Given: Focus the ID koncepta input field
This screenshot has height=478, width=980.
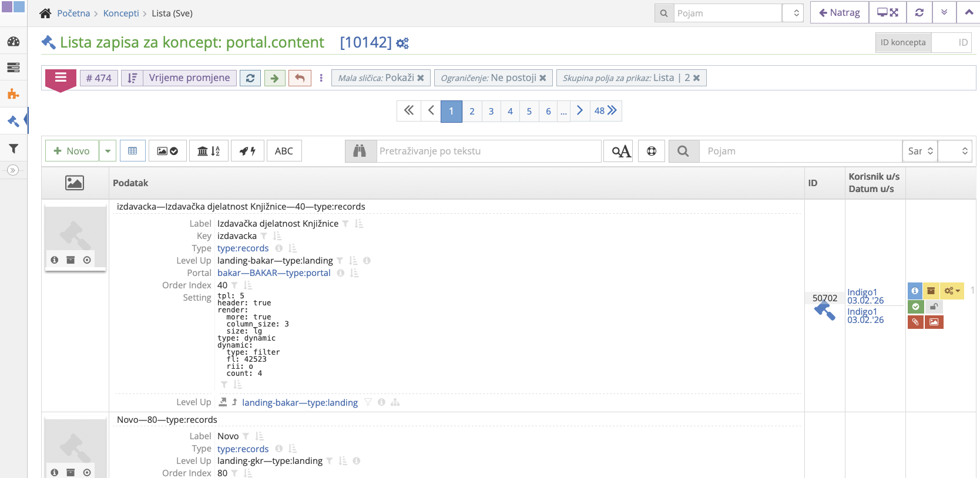Looking at the screenshot, I should (951, 42).
